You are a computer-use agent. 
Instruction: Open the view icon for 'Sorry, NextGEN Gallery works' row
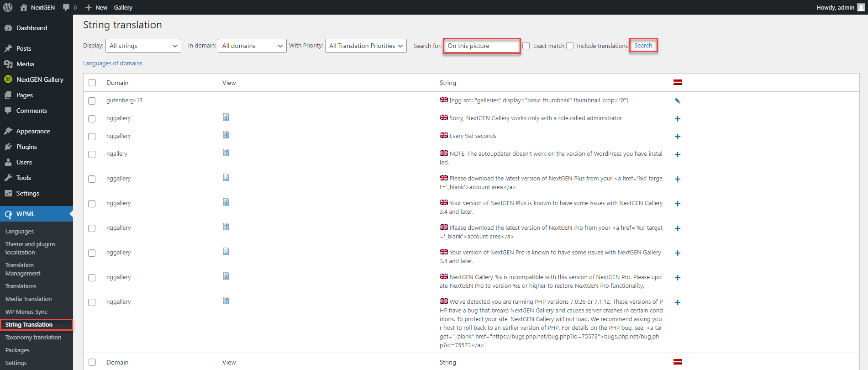(x=226, y=117)
